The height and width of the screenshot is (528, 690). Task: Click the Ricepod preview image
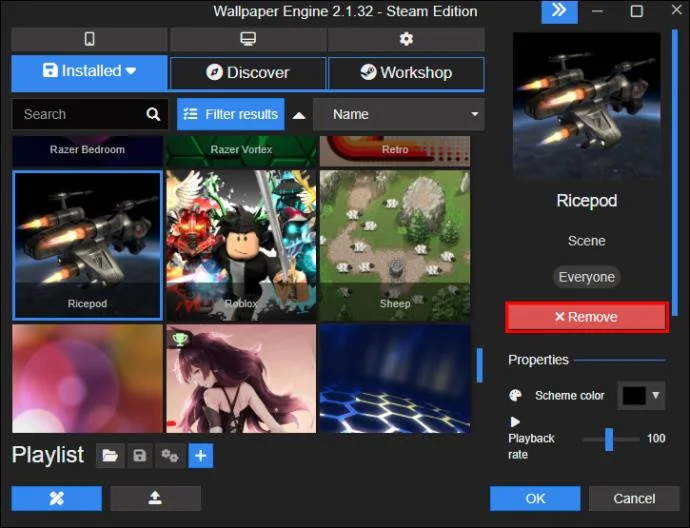587,107
